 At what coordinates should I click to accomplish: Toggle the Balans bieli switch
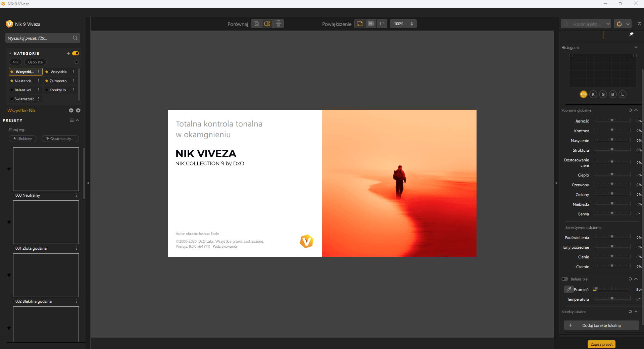(565, 279)
